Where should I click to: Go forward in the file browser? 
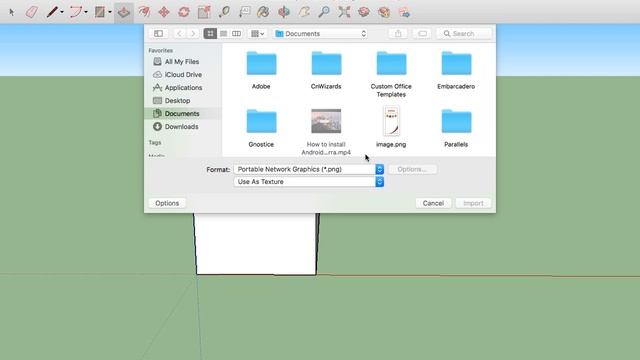tap(193, 33)
